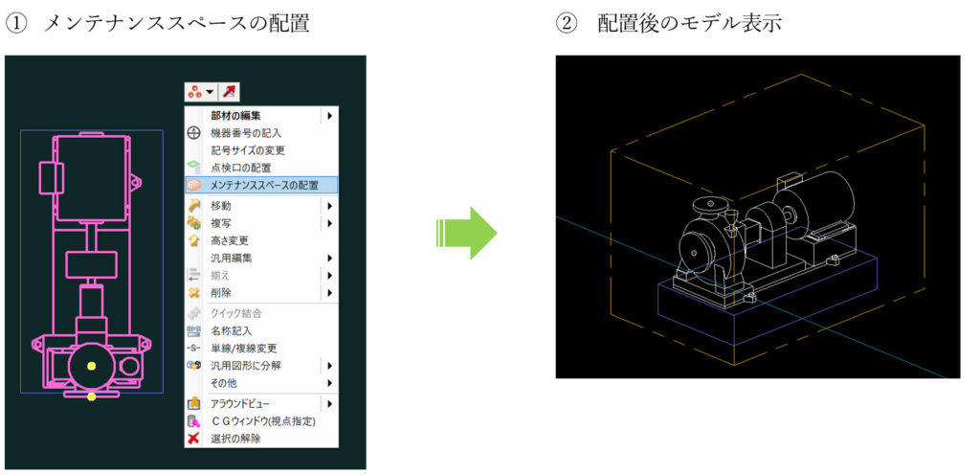Select 記号サイズの変更 from context menu
The image size is (980, 475).
[247, 150]
